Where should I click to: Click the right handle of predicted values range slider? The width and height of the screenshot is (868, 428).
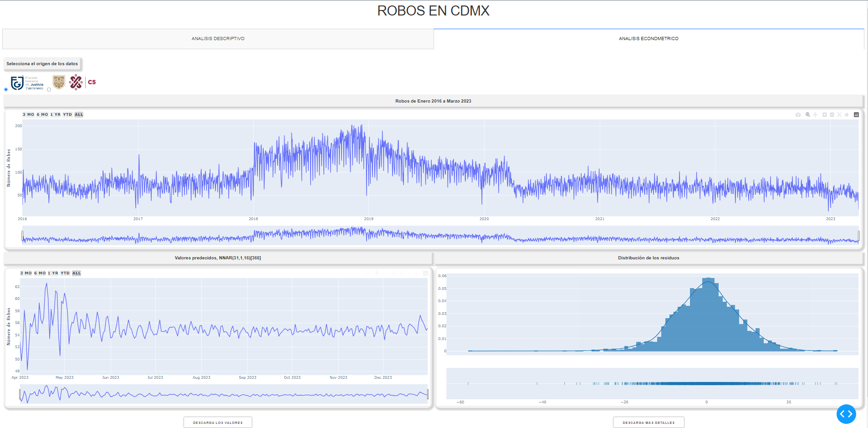(x=428, y=394)
